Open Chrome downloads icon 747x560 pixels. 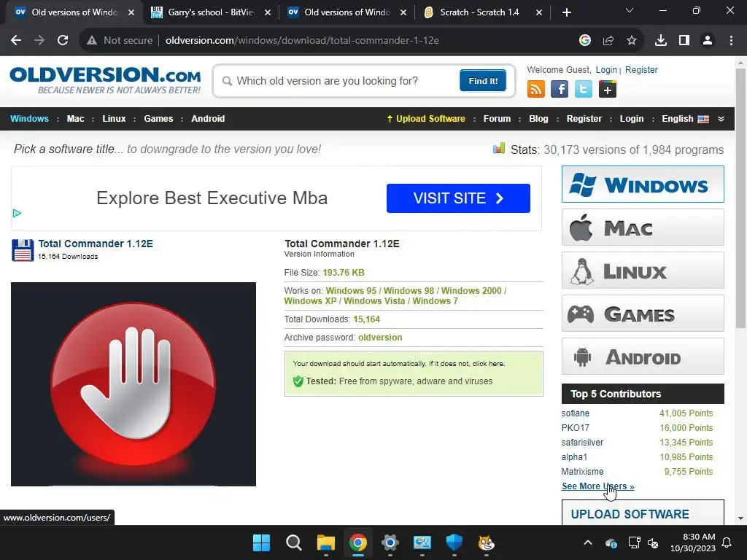point(661,41)
